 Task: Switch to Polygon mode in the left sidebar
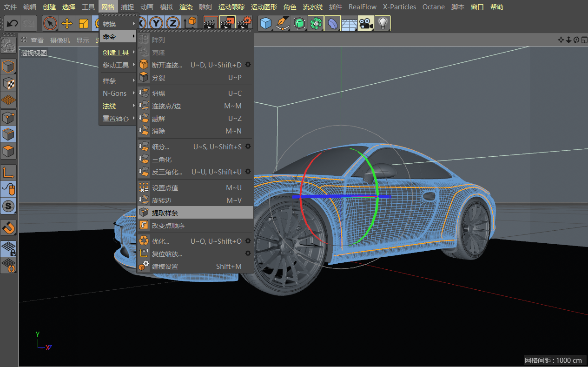[x=8, y=151]
